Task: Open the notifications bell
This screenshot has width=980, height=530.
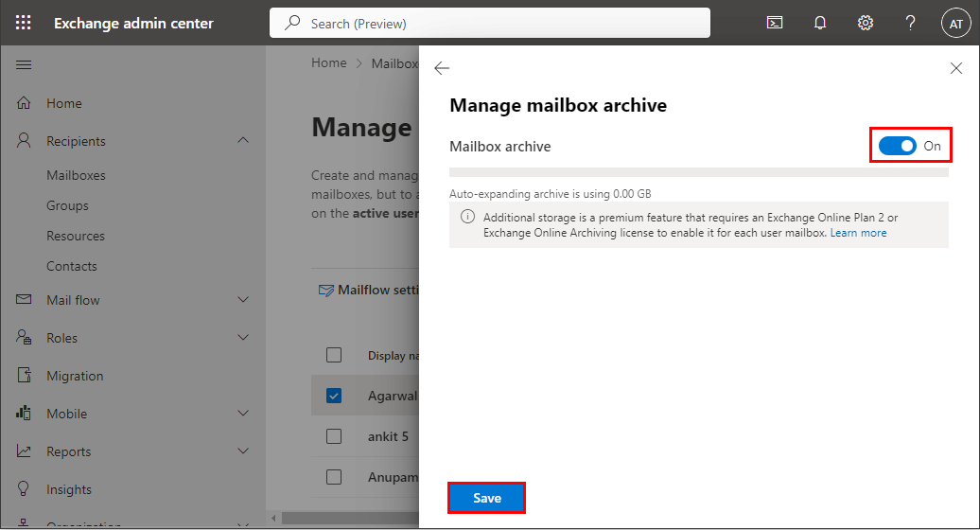Action: [820, 23]
